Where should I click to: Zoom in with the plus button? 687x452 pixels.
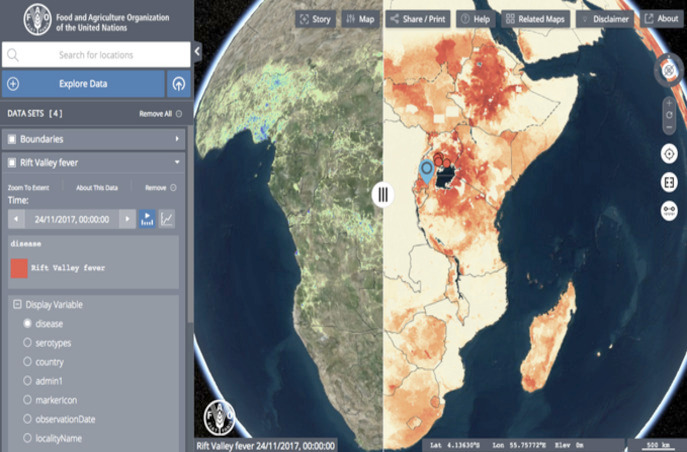click(x=667, y=103)
